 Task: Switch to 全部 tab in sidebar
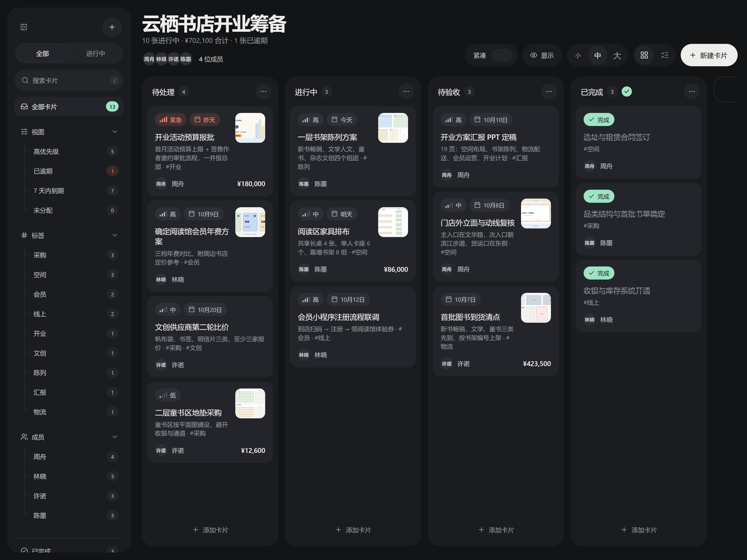[x=42, y=54]
